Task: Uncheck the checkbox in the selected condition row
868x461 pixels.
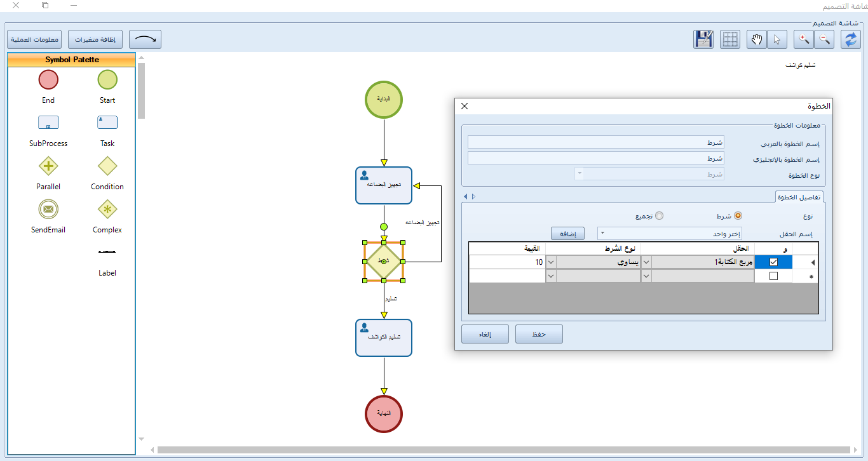Action: [x=773, y=261]
